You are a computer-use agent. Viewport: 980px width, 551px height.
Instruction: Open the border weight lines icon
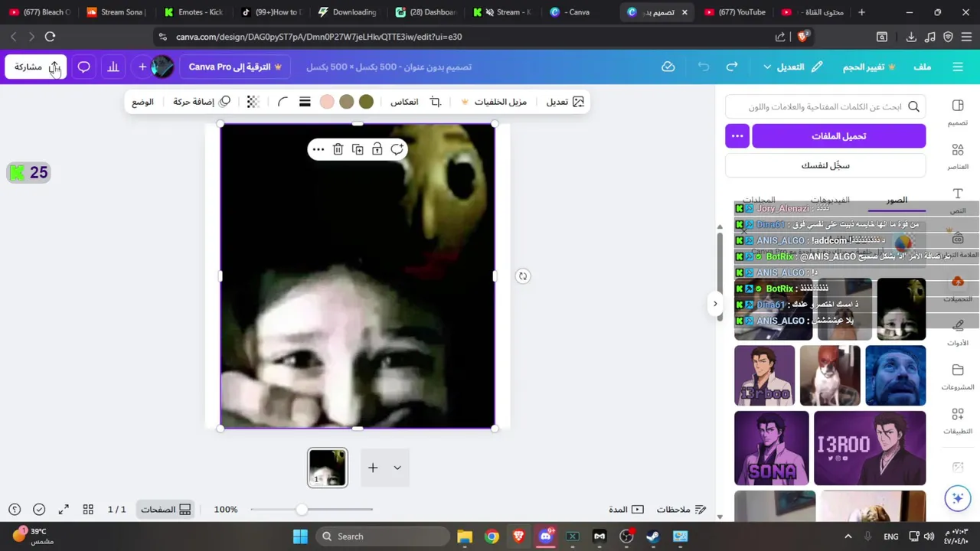coord(305,102)
